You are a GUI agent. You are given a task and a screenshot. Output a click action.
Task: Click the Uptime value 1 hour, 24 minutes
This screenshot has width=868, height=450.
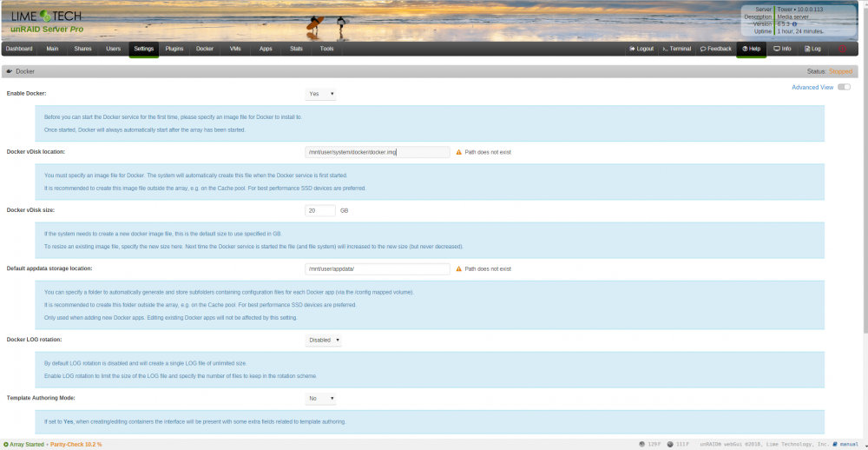pos(800,31)
